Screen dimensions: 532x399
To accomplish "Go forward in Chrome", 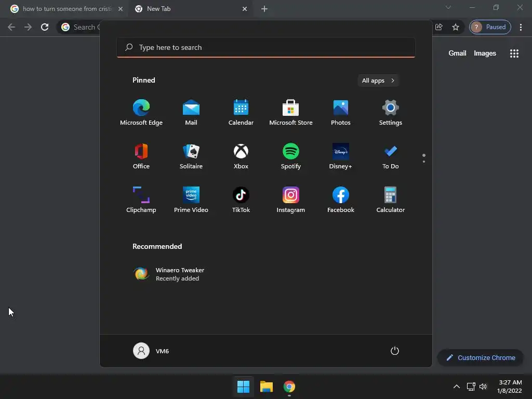I will click(28, 27).
